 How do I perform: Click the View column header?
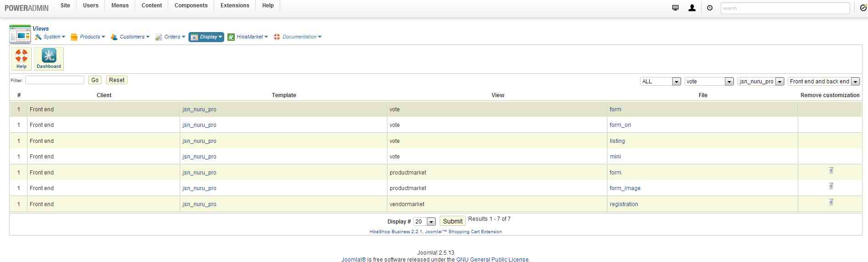498,95
